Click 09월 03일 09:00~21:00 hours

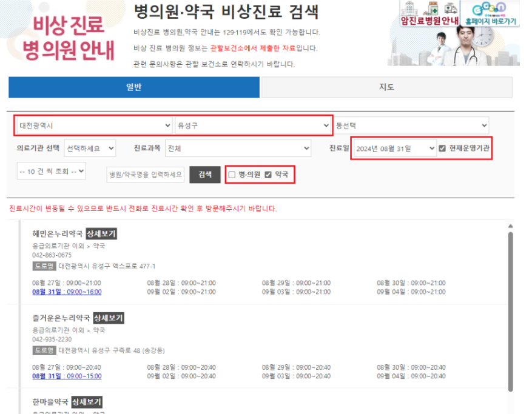tap(296, 292)
